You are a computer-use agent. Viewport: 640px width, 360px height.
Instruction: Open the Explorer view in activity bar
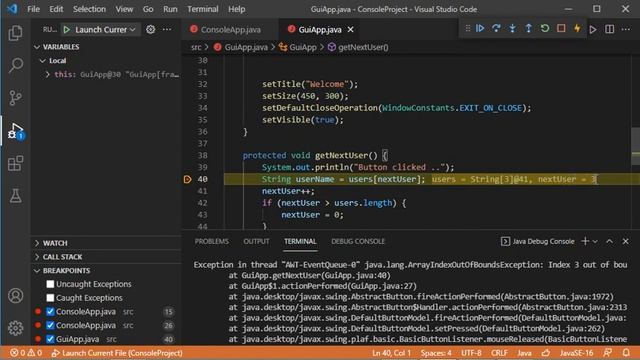[x=16, y=33]
